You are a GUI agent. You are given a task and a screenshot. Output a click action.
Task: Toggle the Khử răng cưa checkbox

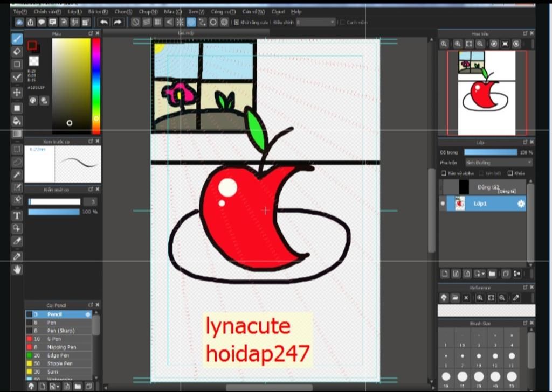(x=237, y=22)
